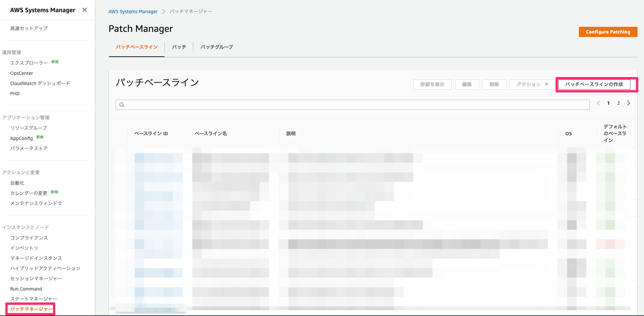Open AppConfig in sidebar
The width and height of the screenshot is (644, 316).
click(x=21, y=138)
